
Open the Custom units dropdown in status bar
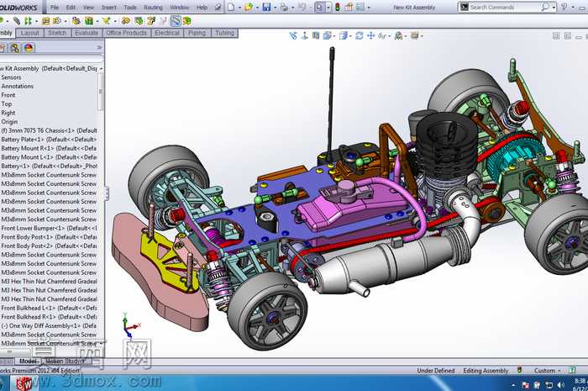point(559,371)
